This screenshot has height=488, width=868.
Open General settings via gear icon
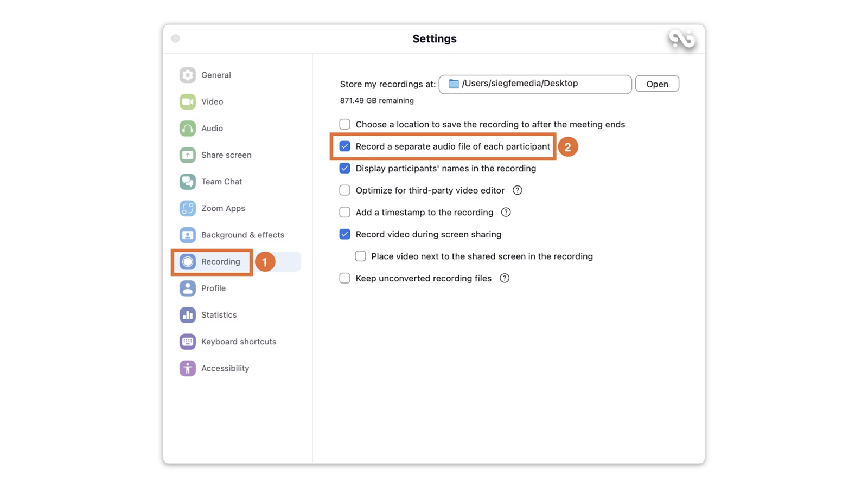click(188, 75)
